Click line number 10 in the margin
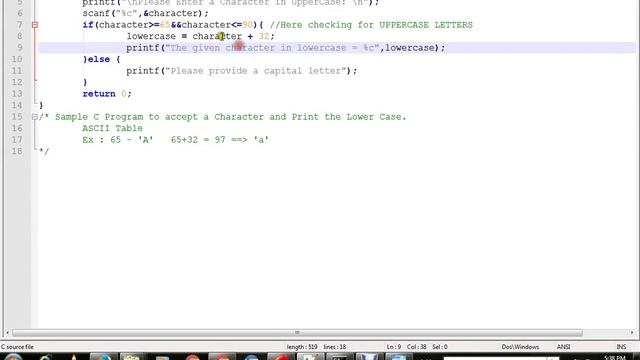Screen dimensions: 640x360 (17, 59)
